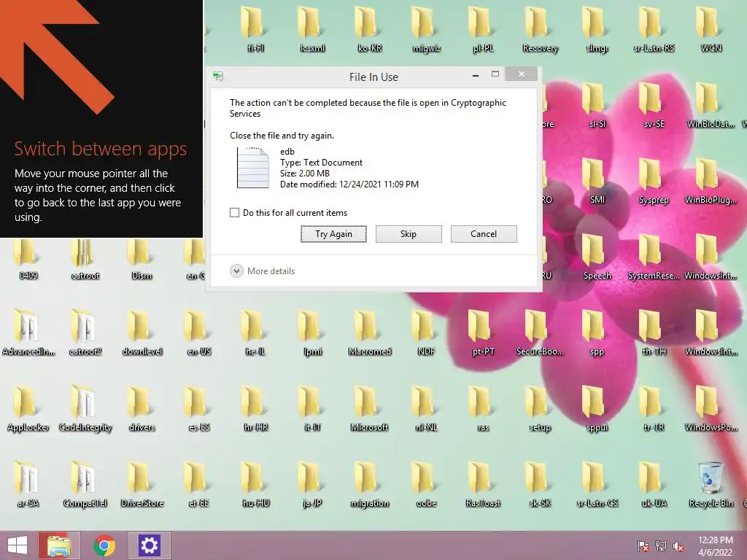Select the WCN folder
747x560 pixels.
pos(711,29)
